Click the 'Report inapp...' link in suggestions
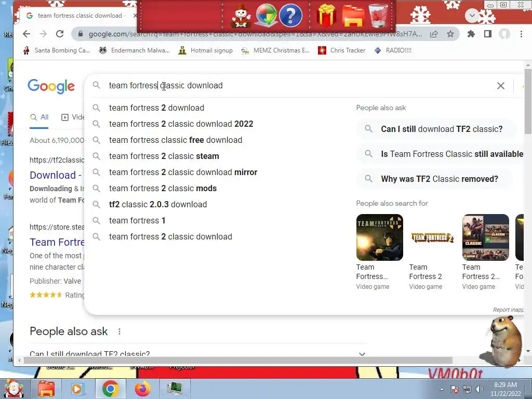 coord(508,310)
